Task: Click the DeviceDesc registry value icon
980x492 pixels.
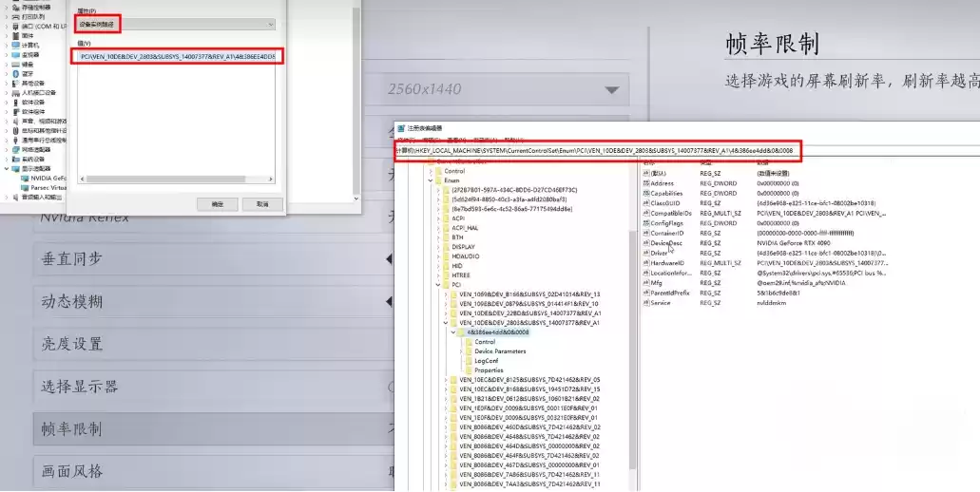Action: coord(646,243)
